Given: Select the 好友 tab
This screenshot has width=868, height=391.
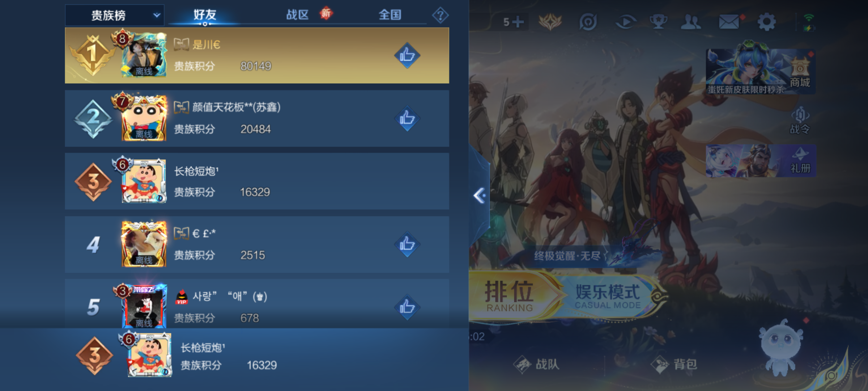Looking at the screenshot, I should (x=205, y=15).
